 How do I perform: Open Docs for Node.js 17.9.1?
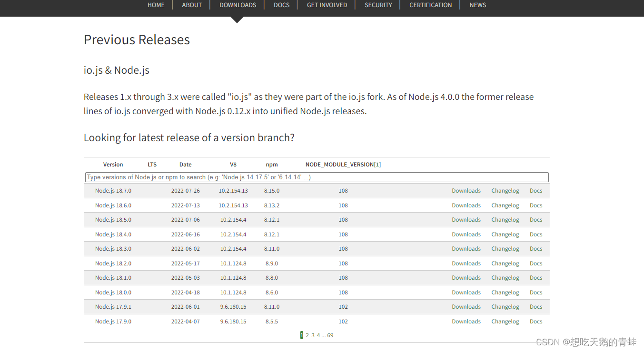coord(536,307)
